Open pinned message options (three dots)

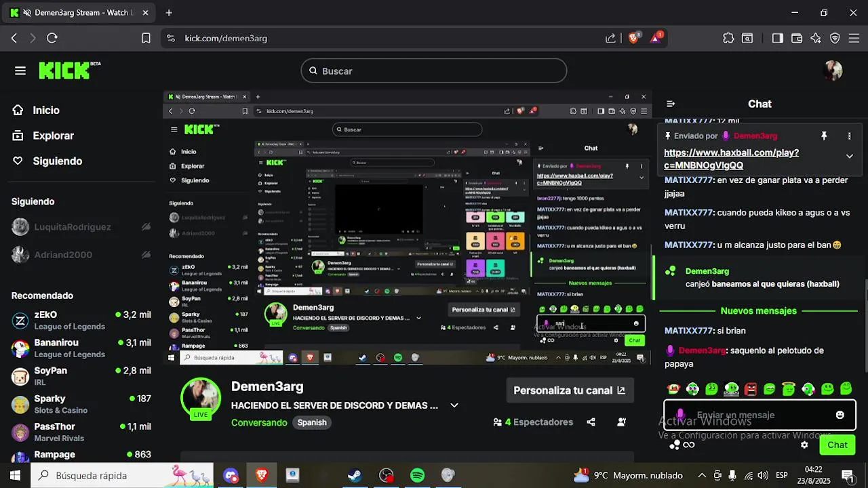pyautogui.click(x=849, y=136)
